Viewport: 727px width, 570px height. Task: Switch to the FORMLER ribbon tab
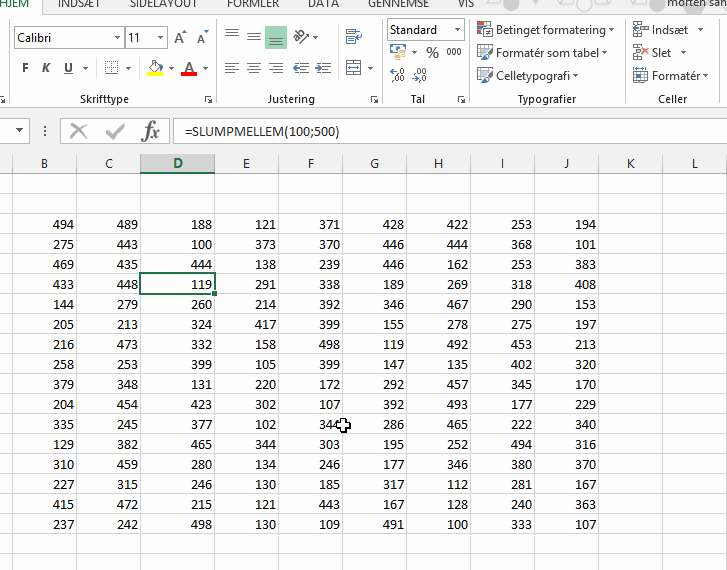(x=252, y=4)
